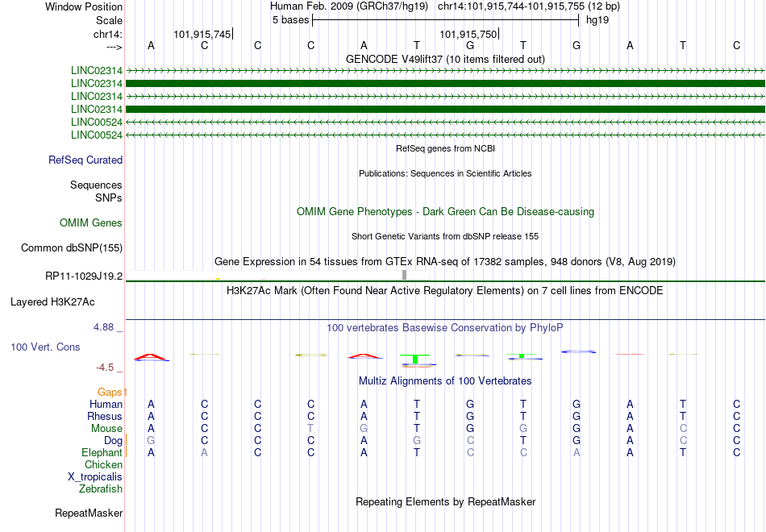Click the bottom LINC00524 gene label

97,135
